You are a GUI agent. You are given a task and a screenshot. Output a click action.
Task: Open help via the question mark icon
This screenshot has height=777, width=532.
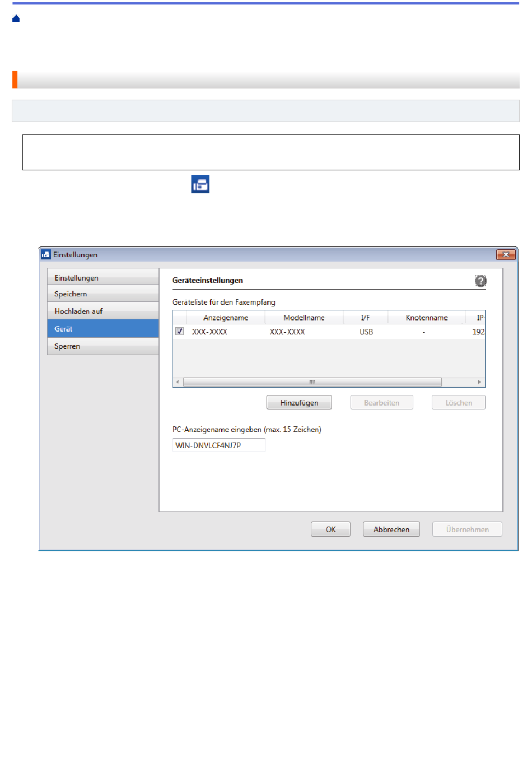(x=480, y=281)
